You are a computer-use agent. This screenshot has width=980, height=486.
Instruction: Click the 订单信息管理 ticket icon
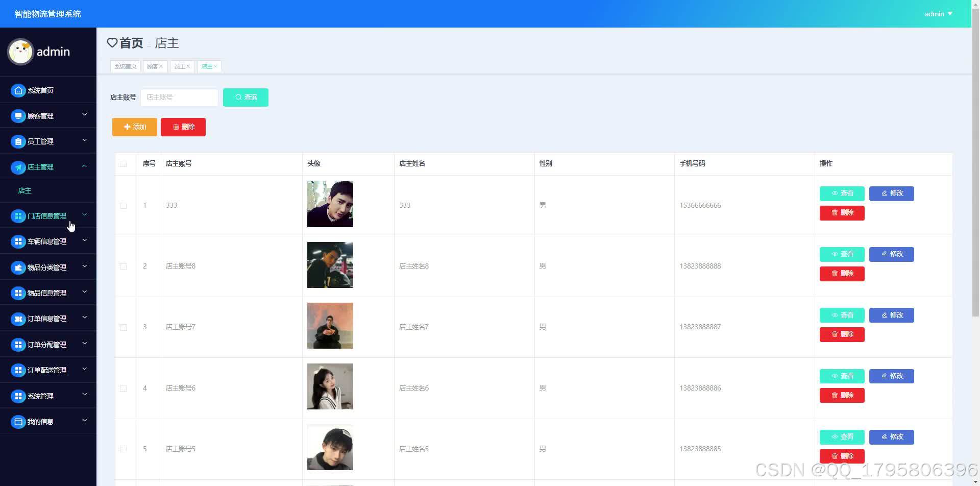click(x=18, y=319)
